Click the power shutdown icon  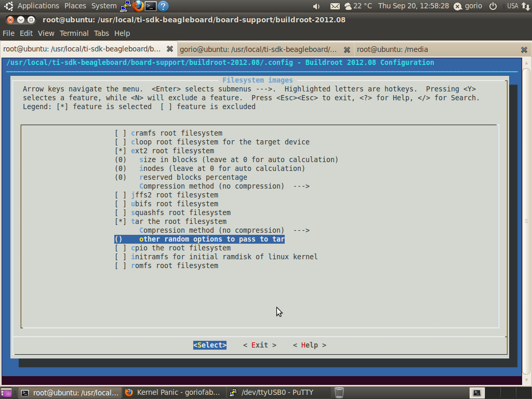click(493, 6)
